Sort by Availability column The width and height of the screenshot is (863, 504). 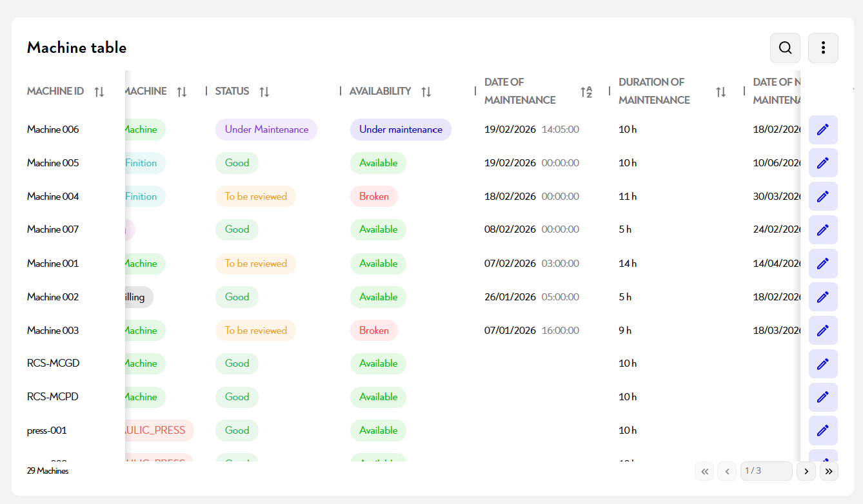click(x=426, y=92)
